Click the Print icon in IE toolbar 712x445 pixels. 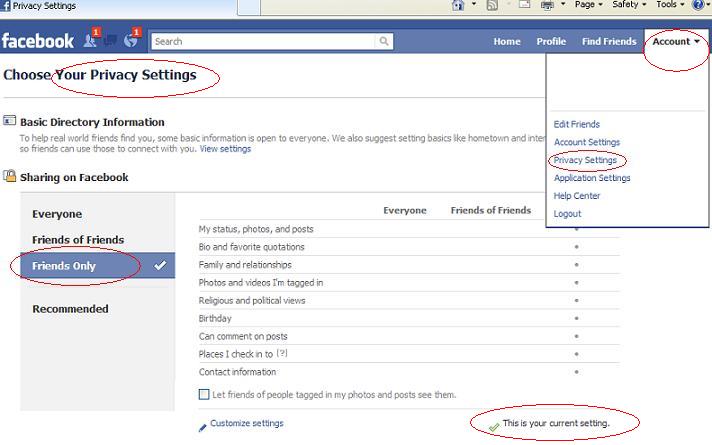click(x=547, y=5)
